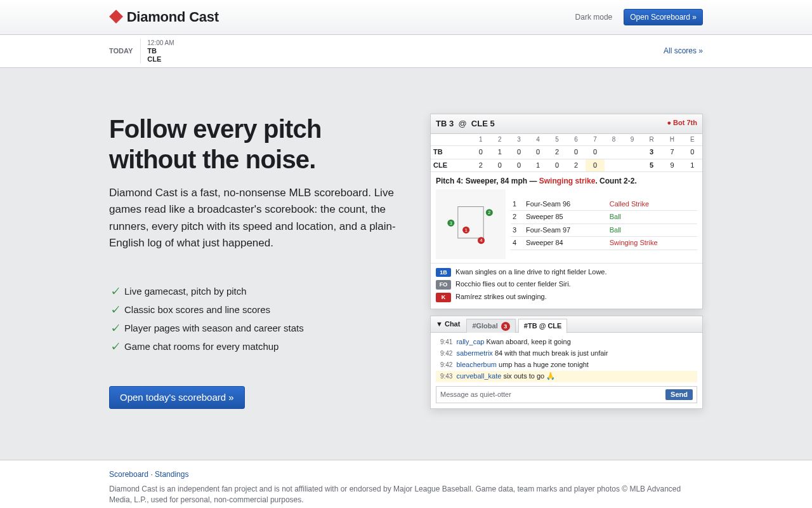The image size is (812, 508).
Task: Send the chat message
Action: point(679,394)
